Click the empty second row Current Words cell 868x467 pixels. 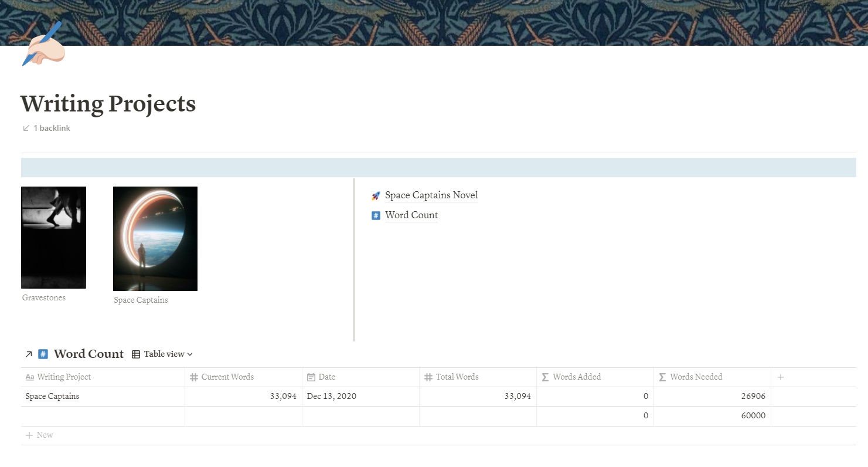click(x=244, y=416)
